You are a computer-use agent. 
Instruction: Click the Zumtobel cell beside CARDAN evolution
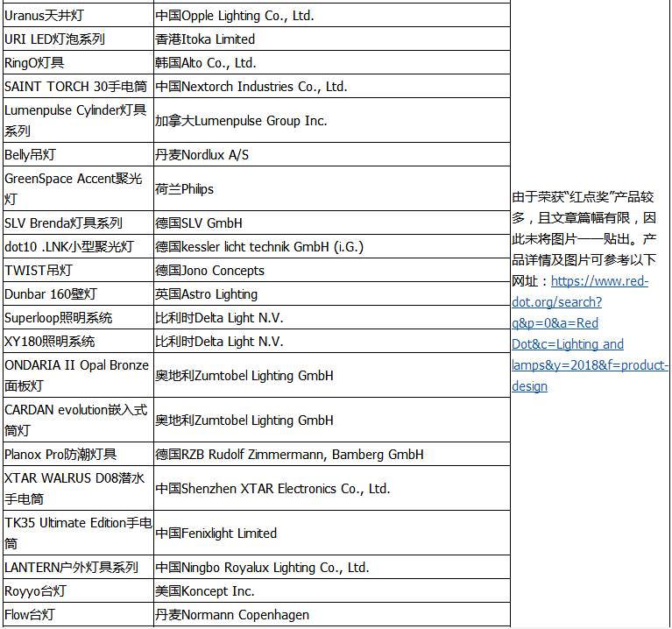(x=332, y=420)
